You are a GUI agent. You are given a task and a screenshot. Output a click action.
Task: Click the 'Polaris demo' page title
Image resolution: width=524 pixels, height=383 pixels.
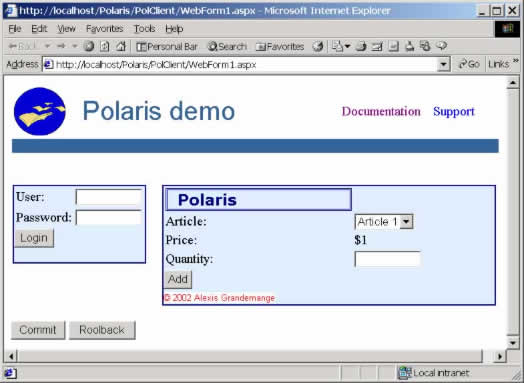pos(159,111)
